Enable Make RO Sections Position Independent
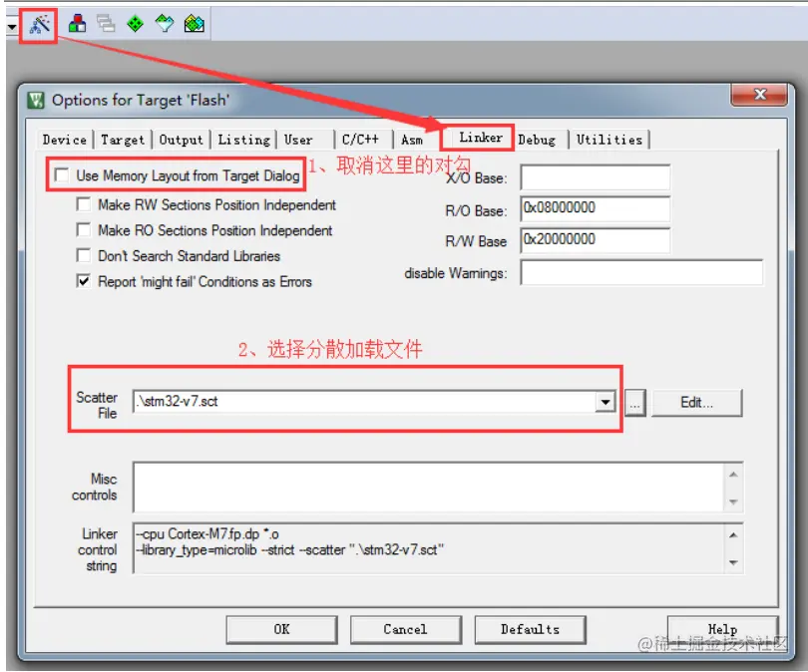 [83, 229]
